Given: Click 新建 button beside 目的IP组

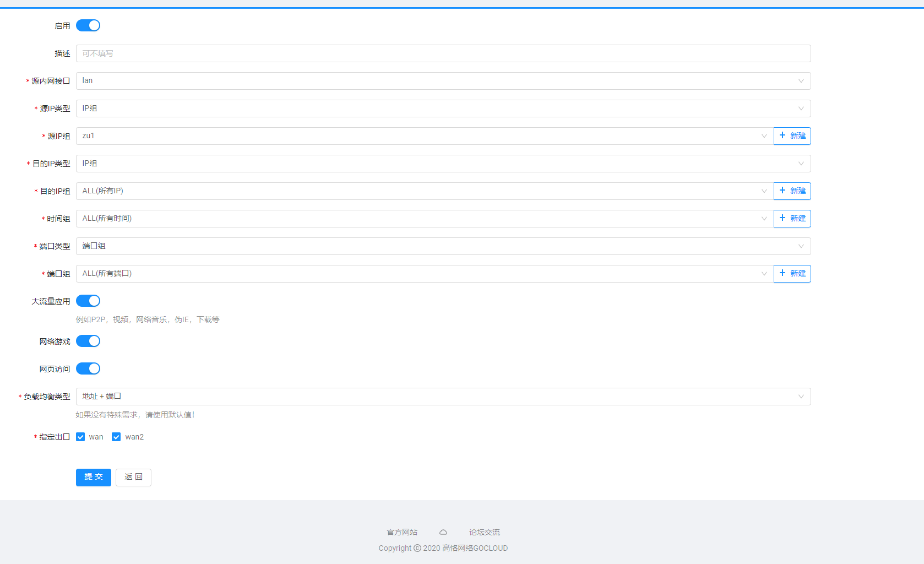Looking at the screenshot, I should click(x=792, y=191).
